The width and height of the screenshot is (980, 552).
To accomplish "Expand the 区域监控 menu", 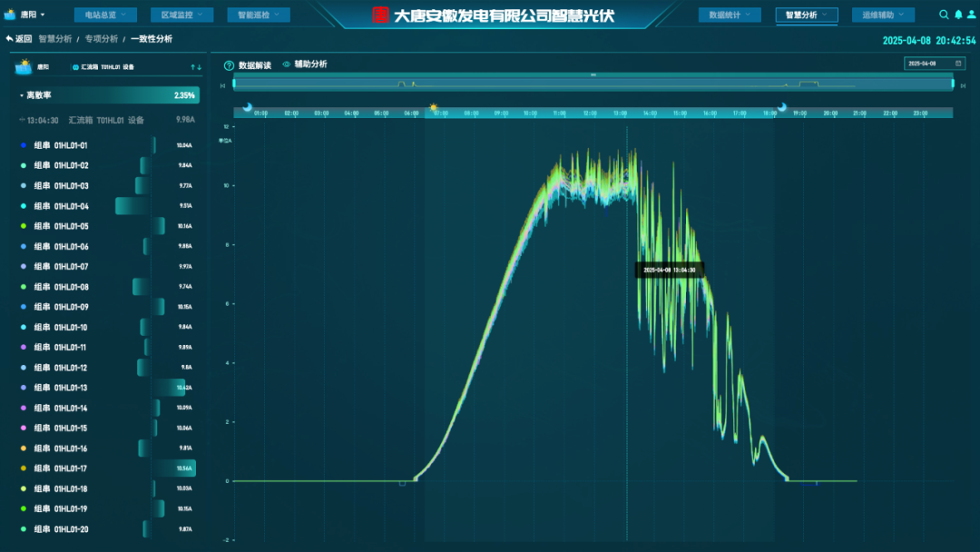I will (181, 15).
